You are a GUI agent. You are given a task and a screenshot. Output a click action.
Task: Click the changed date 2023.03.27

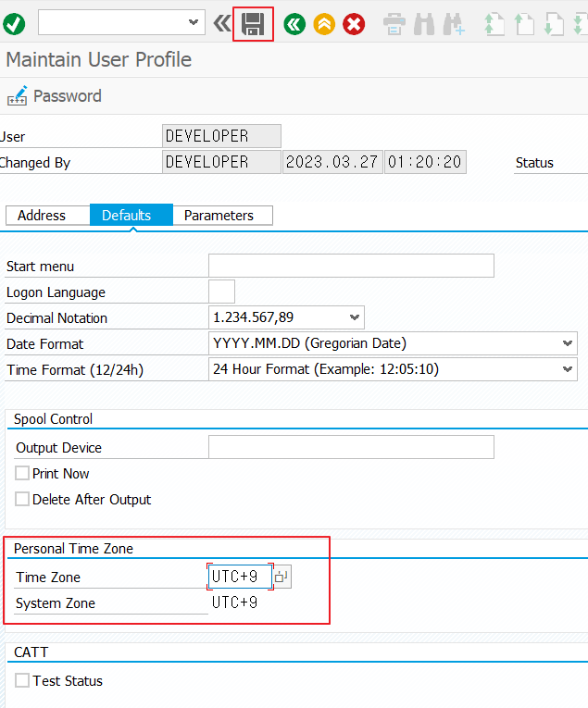(x=332, y=162)
